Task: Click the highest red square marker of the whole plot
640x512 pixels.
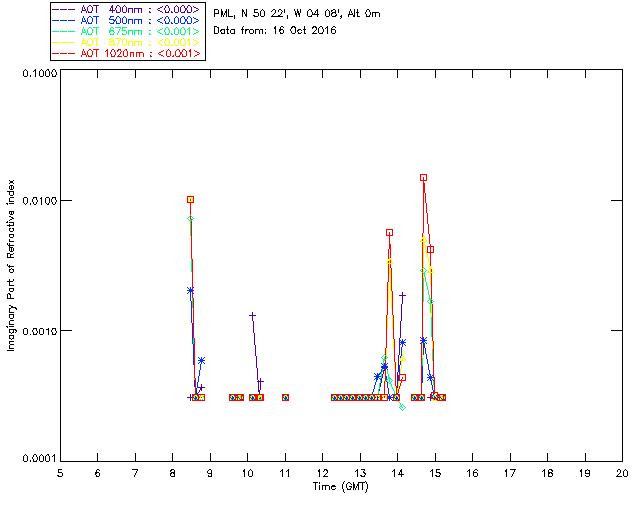Action: point(424,178)
